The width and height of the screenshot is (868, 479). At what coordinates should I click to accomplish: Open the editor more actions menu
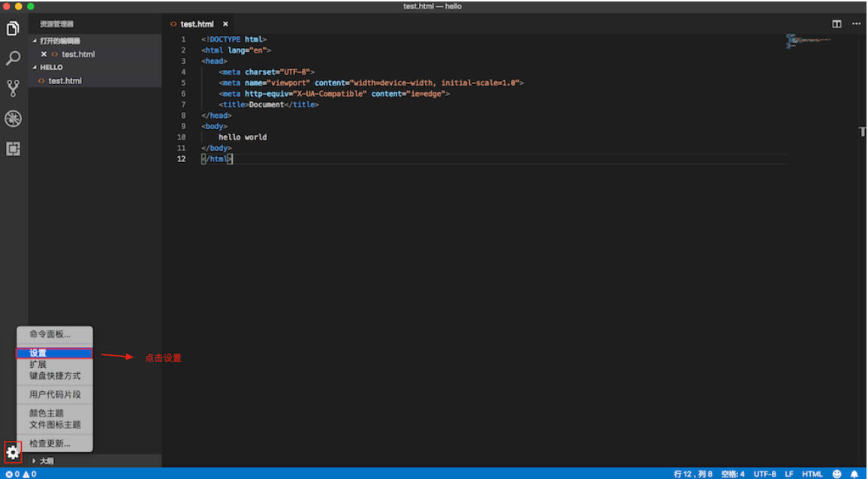pos(856,24)
